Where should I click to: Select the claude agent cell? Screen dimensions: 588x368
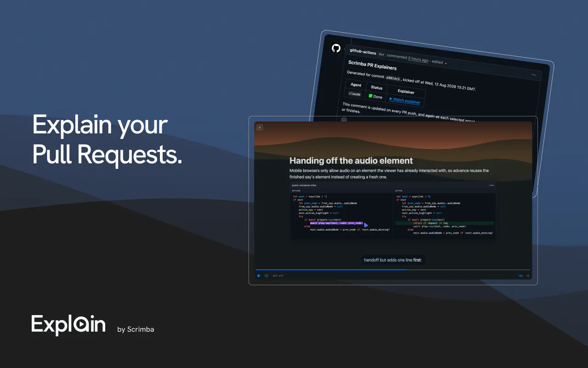[x=355, y=93]
